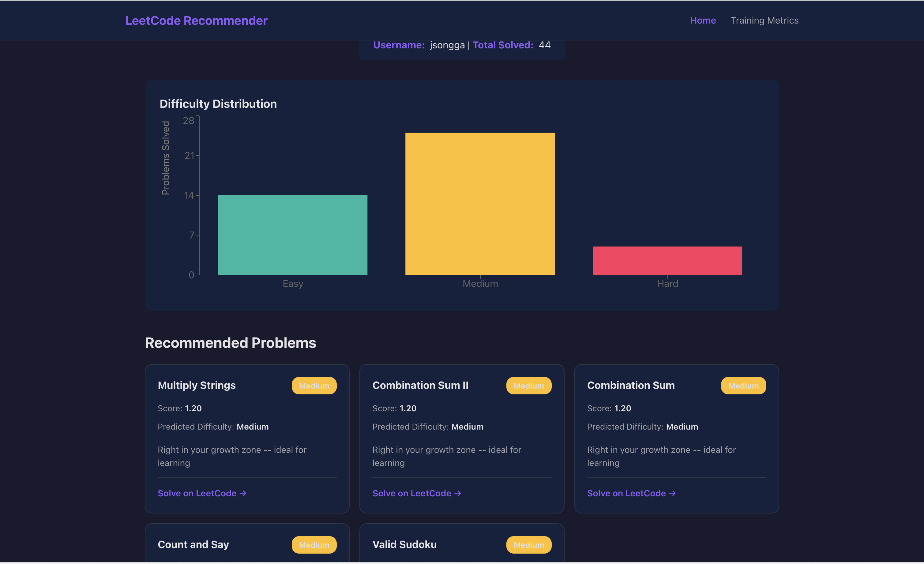Switch to the Training Metrics tab
Viewport: 924px width, 564px height.
[x=764, y=21]
